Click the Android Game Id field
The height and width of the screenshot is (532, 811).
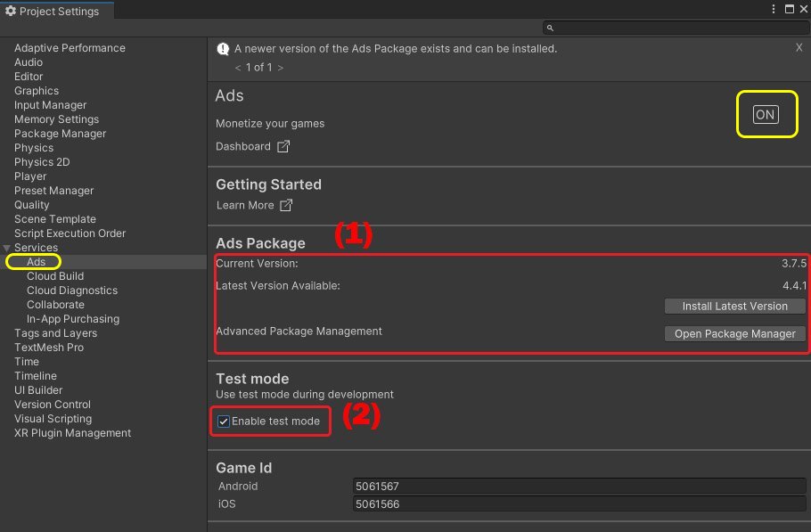click(x=579, y=486)
